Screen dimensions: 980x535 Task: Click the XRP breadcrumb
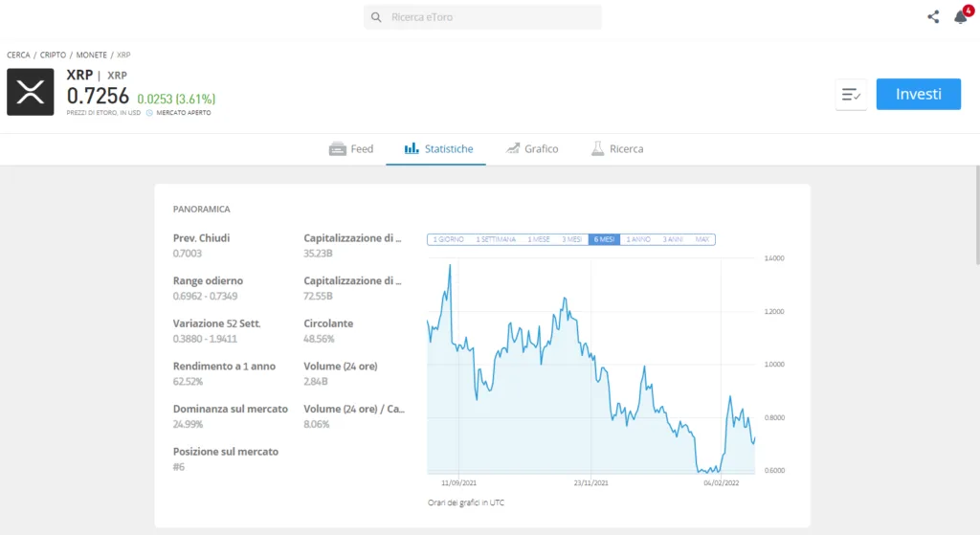pyautogui.click(x=123, y=55)
